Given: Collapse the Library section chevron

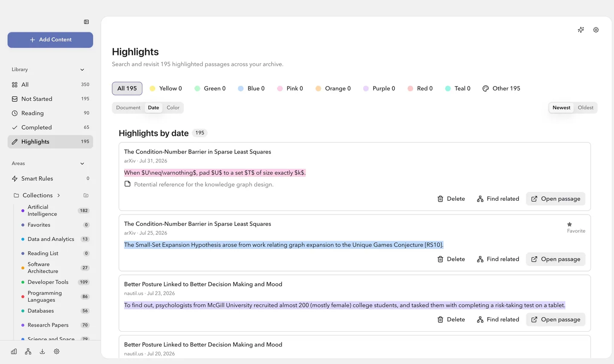Looking at the screenshot, I should pos(82,69).
